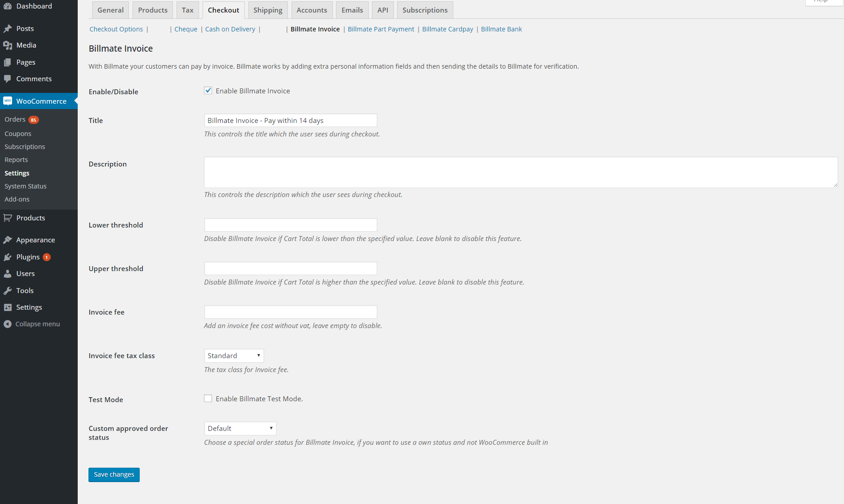Select the Checkout tab
Image resolution: width=844 pixels, height=504 pixels.
(224, 10)
